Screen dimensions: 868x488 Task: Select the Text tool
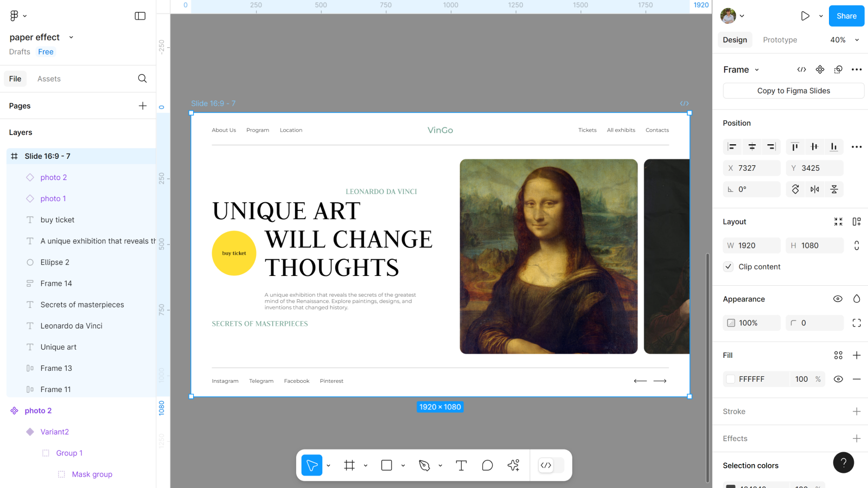coord(461,465)
